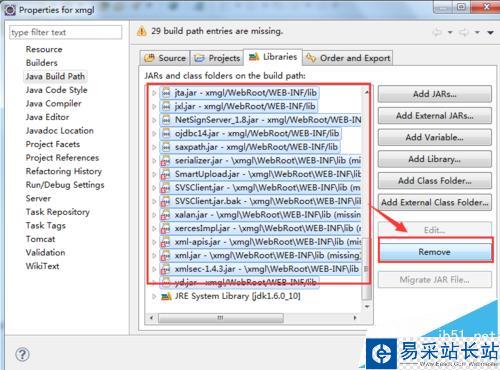The height and width of the screenshot is (370, 500).
Task: Click the forward navigation arrow icon
Action: (x=464, y=32)
